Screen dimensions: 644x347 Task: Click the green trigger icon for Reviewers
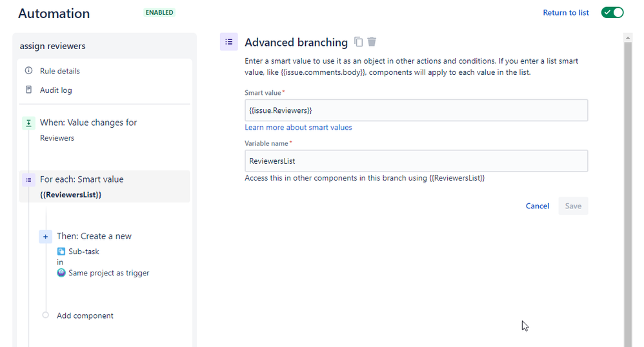[29, 123]
